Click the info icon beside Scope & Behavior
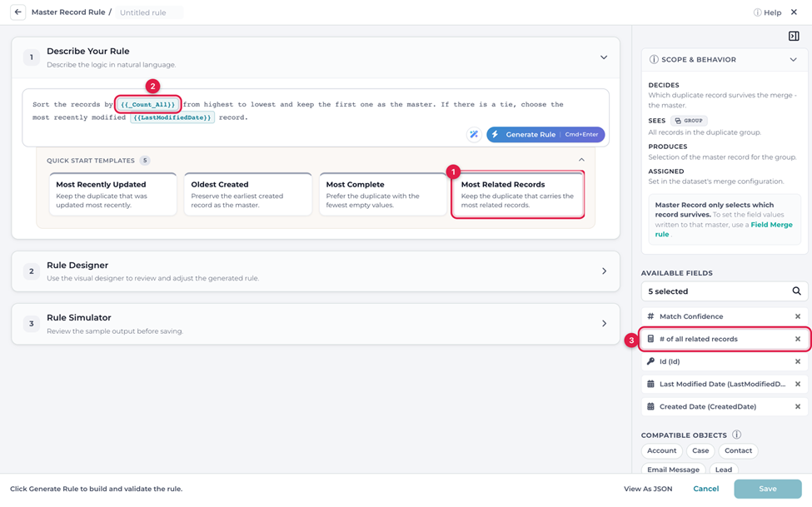The width and height of the screenshot is (812, 507). point(654,60)
